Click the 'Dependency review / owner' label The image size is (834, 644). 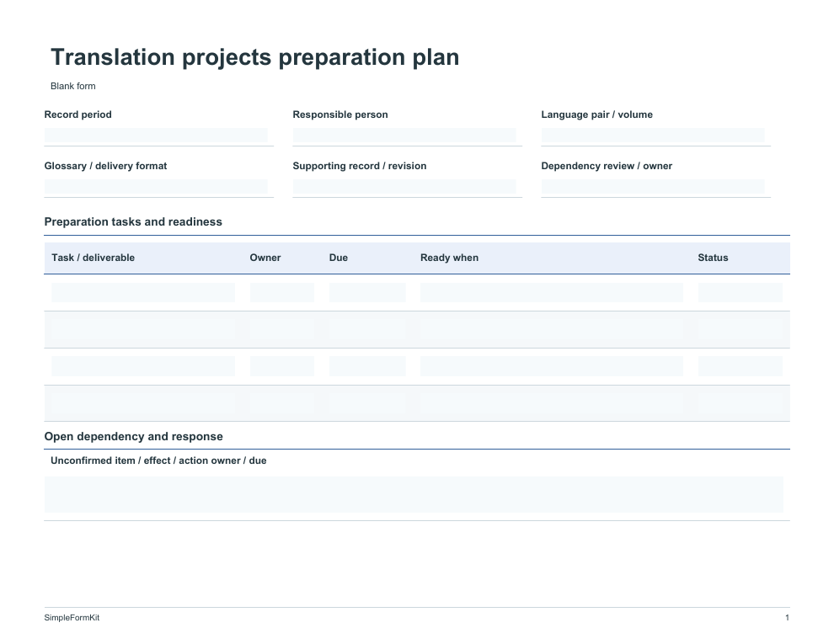coord(607,166)
